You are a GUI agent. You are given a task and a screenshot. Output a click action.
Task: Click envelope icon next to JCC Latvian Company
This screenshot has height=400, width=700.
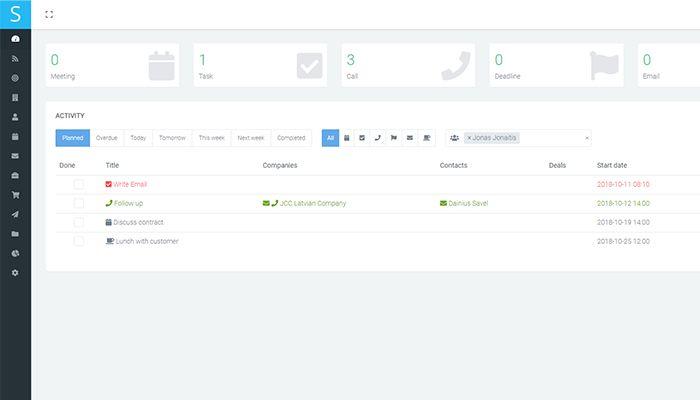[266, 203]
